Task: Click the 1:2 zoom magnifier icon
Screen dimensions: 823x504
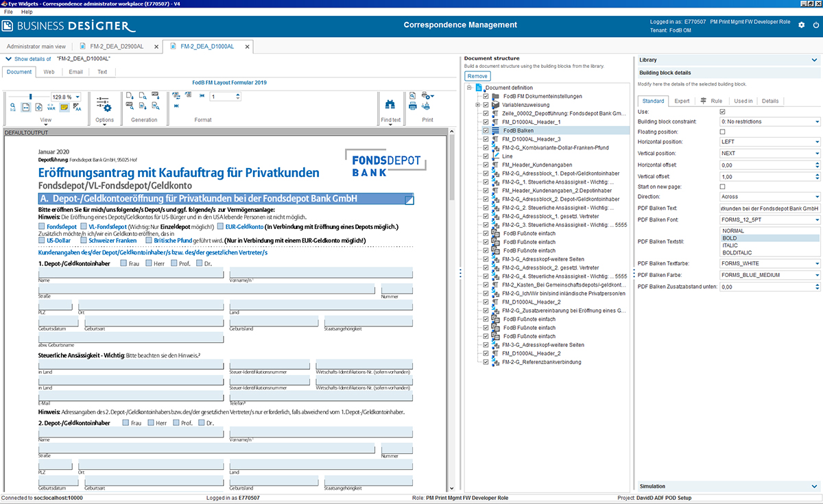Action: [13, 108]
